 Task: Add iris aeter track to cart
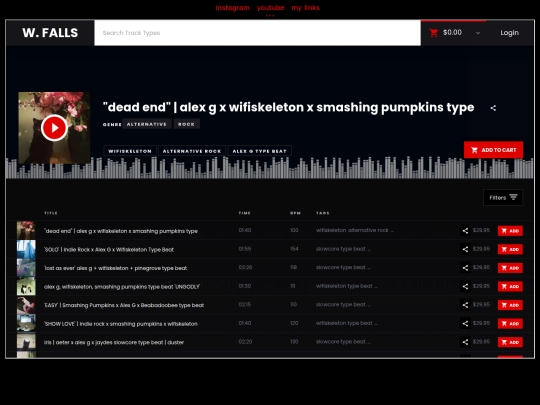(510, 342)
